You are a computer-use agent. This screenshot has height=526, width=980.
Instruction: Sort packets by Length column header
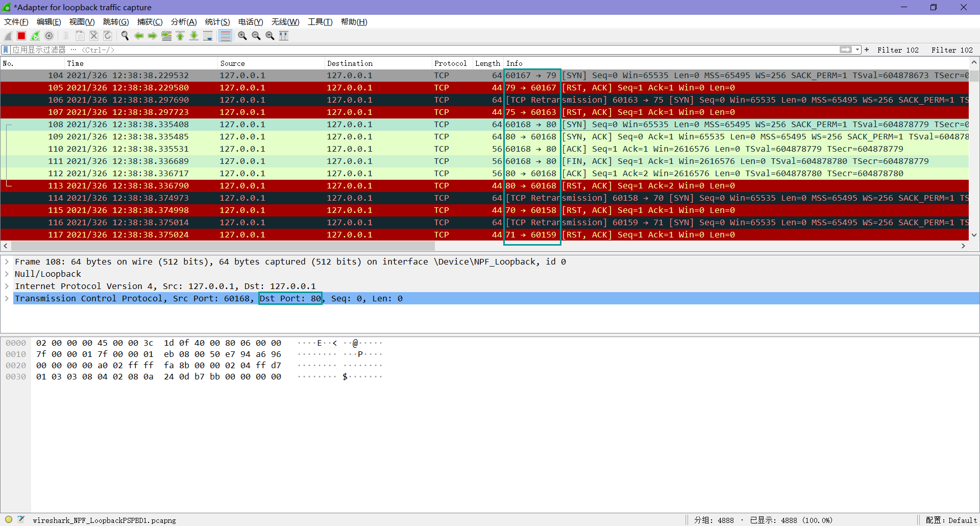point(488,63)
